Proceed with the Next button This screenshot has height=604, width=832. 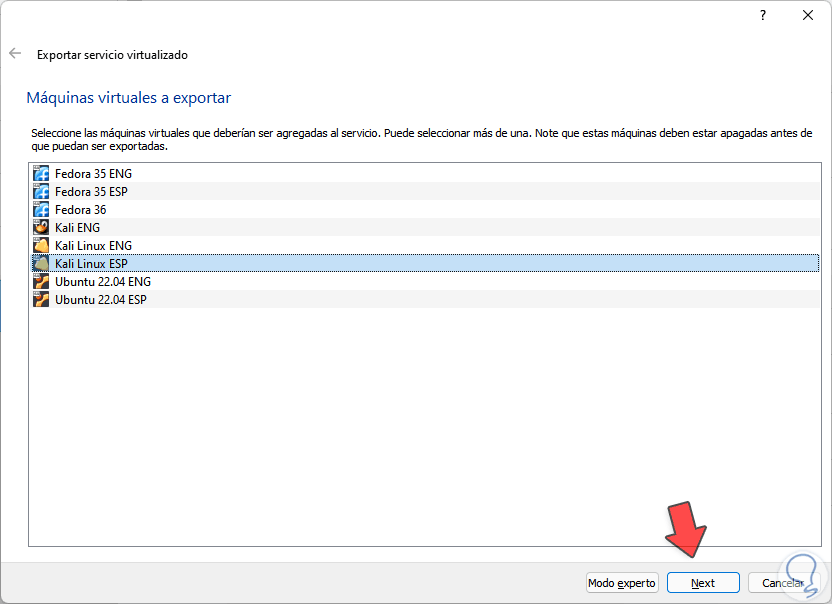tap(703, 583)
